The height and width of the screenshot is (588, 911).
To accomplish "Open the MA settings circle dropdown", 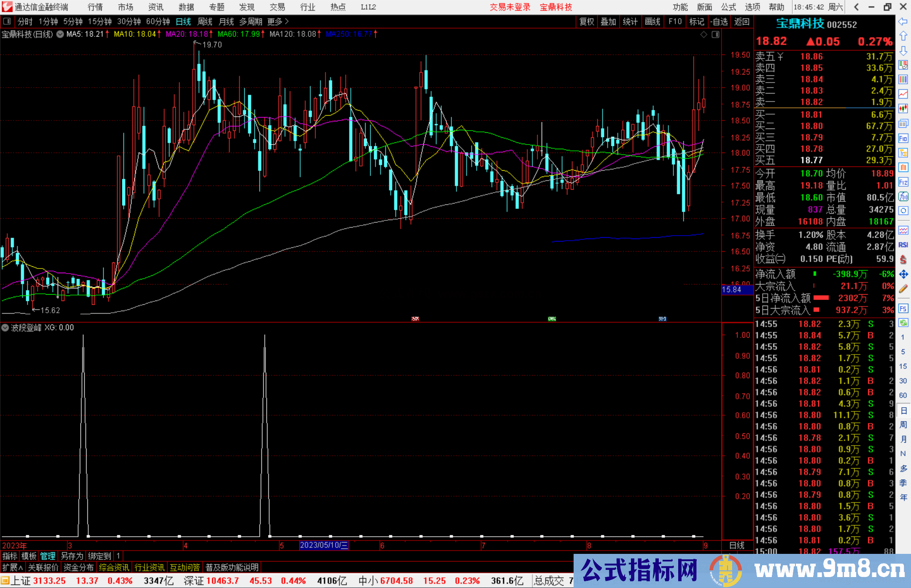I will (x=60, y=34).
